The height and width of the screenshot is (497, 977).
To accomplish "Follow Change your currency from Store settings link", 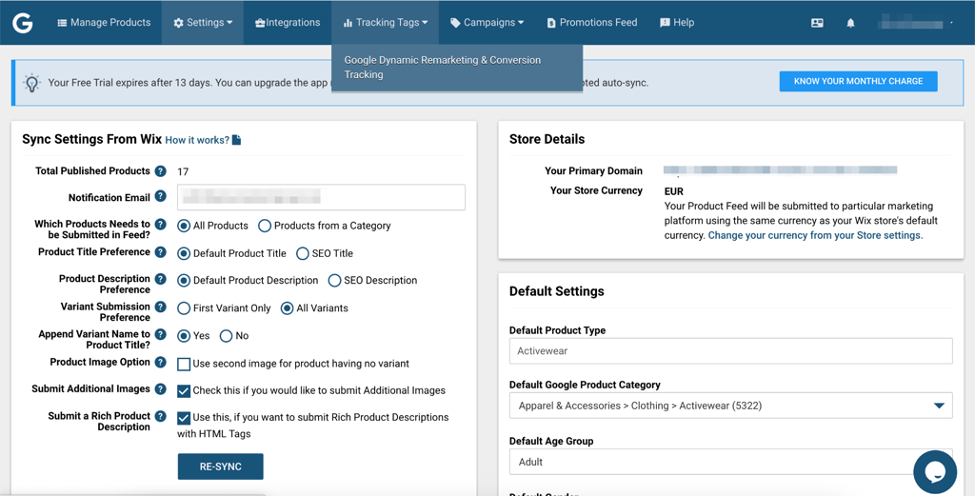I will coord(816,235).
